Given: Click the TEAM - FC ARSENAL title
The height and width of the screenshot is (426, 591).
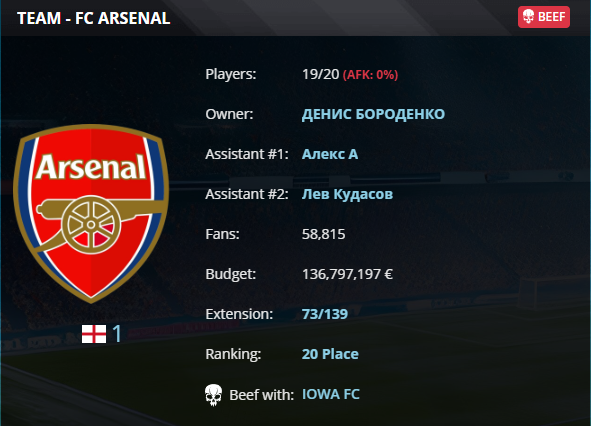Looking at the screenshot, I should click(x=93, y=18).
